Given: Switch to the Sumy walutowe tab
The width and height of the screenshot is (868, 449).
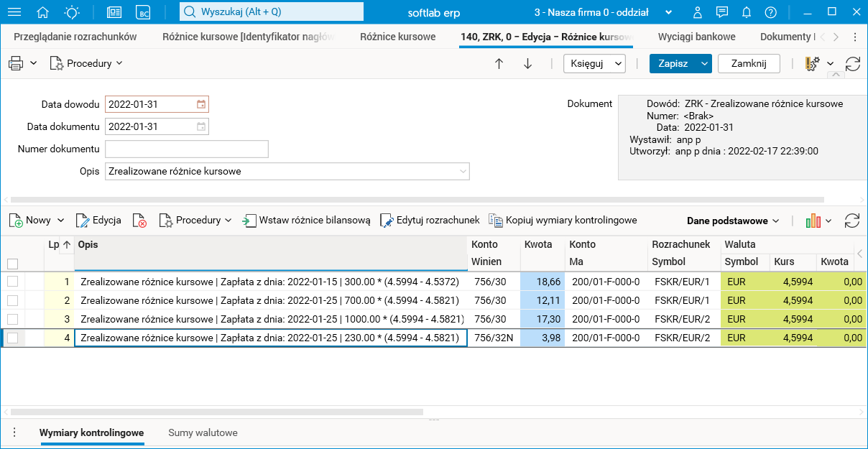Looking at the screenshot, I should point(203,432).
